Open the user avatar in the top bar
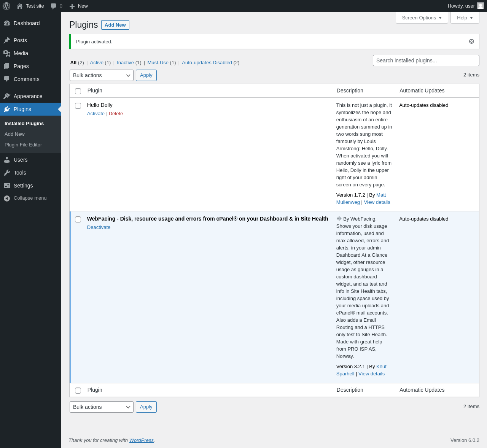This screenshot has width=487, height=448. 481,6
